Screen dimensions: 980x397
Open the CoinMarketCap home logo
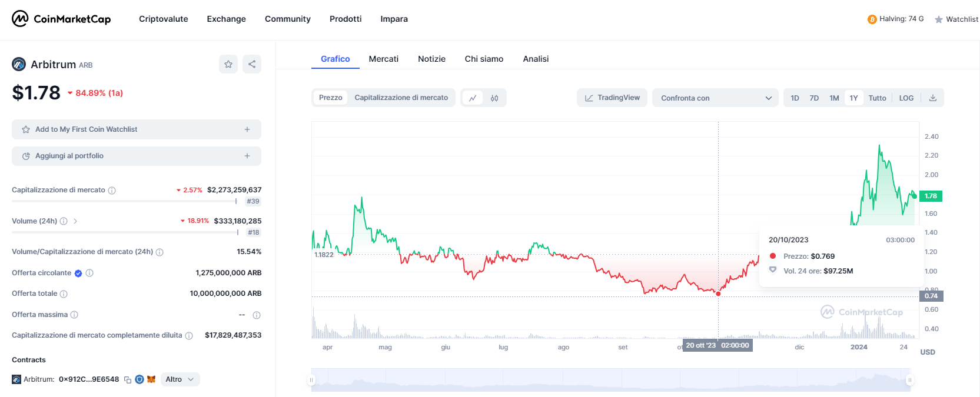61,19
